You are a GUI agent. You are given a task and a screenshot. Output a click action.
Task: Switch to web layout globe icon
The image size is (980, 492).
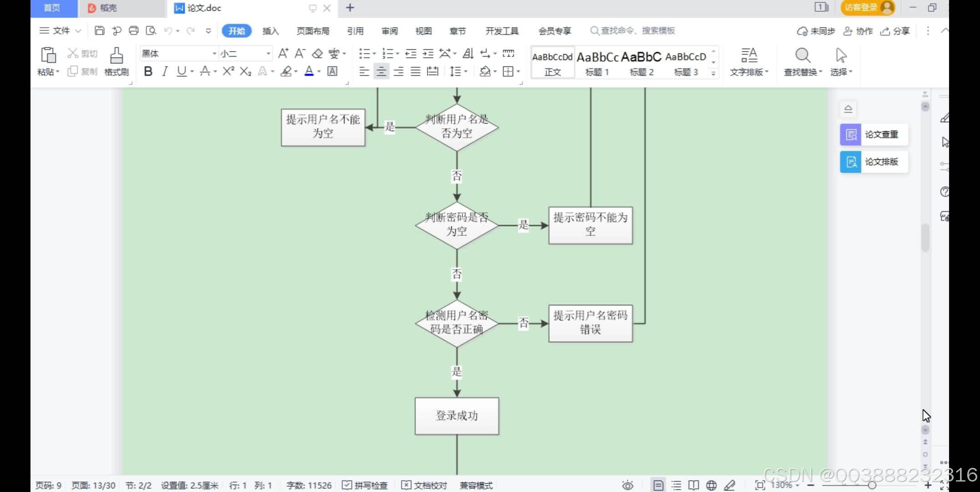711,485
